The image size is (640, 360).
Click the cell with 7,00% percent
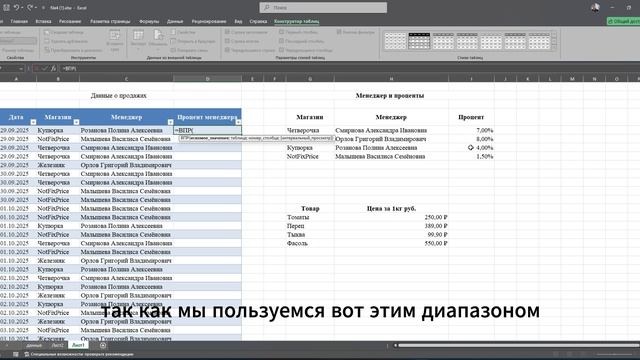(471, 130)
